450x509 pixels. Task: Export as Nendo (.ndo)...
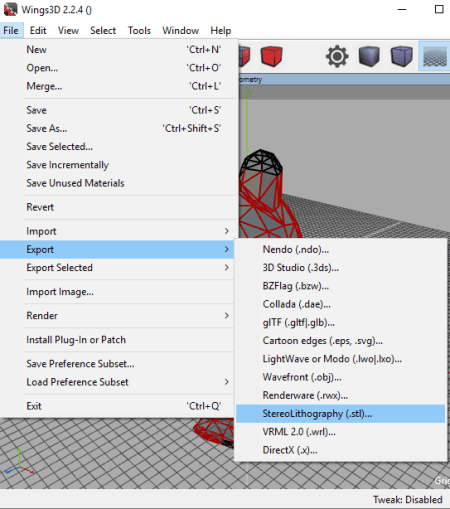pyautogui.click(x=341, y=250)
